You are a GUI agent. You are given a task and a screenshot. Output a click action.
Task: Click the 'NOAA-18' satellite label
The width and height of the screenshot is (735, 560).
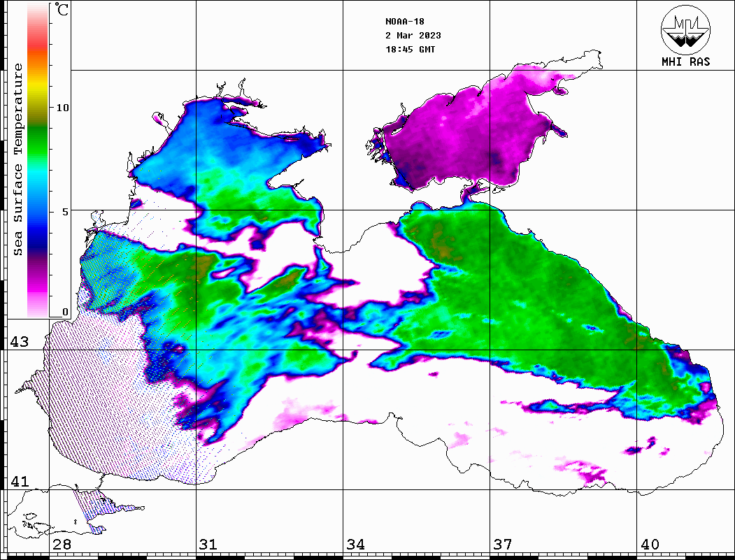click(x=405, y=22)
